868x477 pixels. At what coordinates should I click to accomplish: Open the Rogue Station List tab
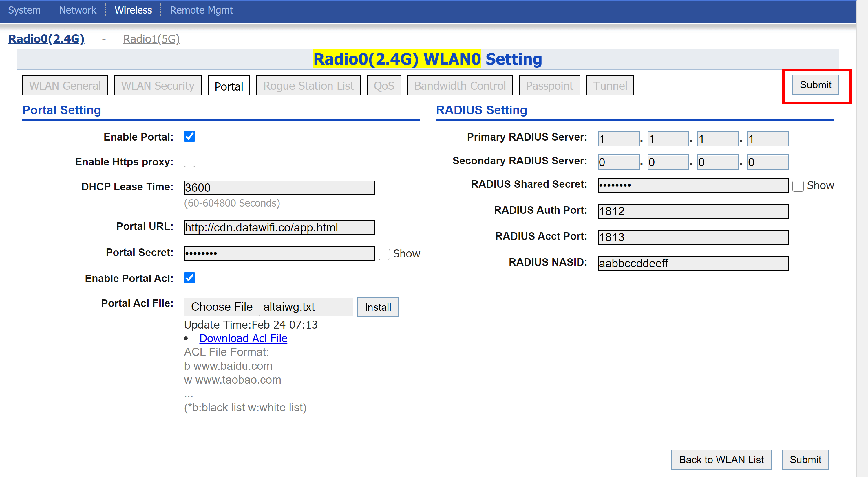point(308,86)
